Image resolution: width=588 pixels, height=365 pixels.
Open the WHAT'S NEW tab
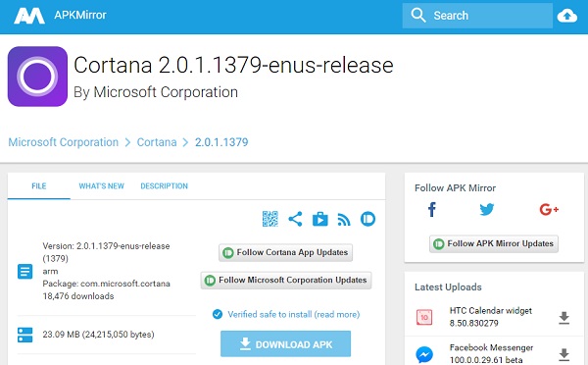pos(101,185)
